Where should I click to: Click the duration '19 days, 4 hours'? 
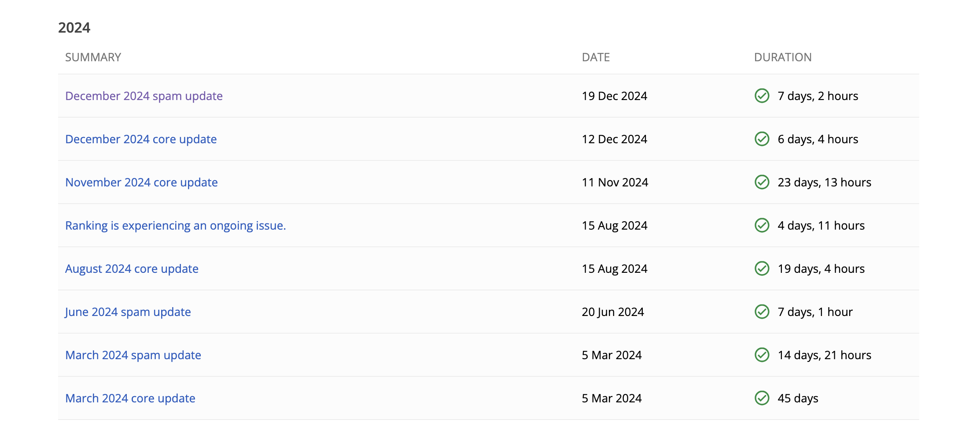click(821, 269)
